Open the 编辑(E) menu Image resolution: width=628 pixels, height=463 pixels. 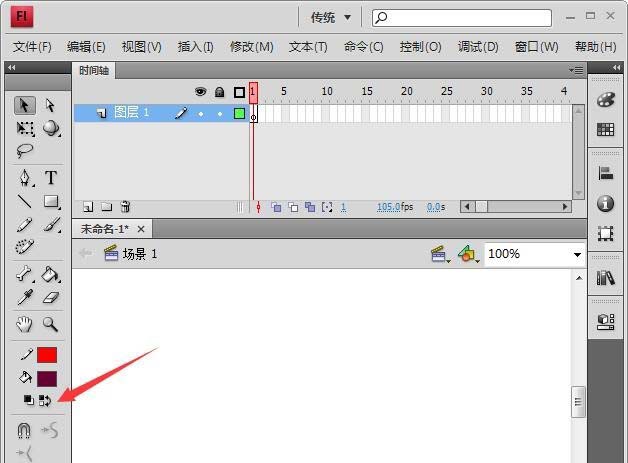click(x=86, y=47)
